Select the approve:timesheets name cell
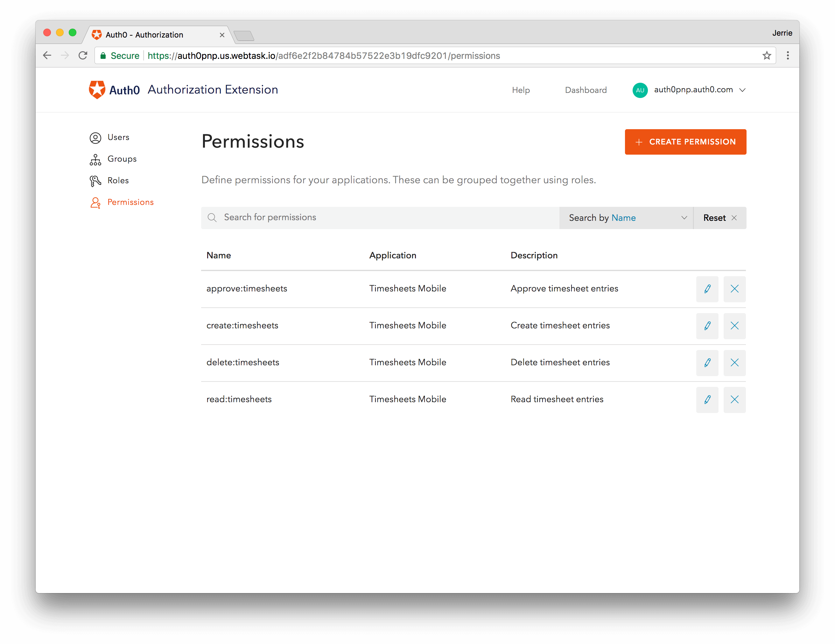Image resolution: width=835 pixels, height=644 pixels. [x=247, y=289]
